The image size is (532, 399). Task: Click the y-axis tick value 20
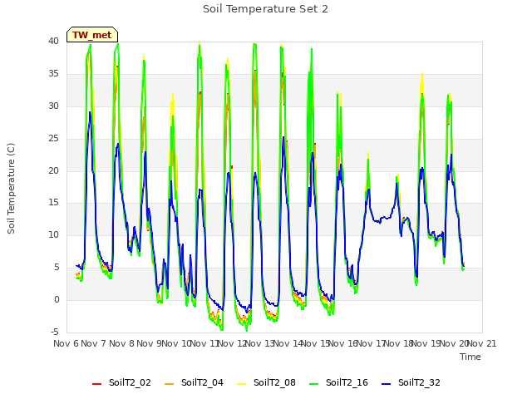(x=53, y=170)
